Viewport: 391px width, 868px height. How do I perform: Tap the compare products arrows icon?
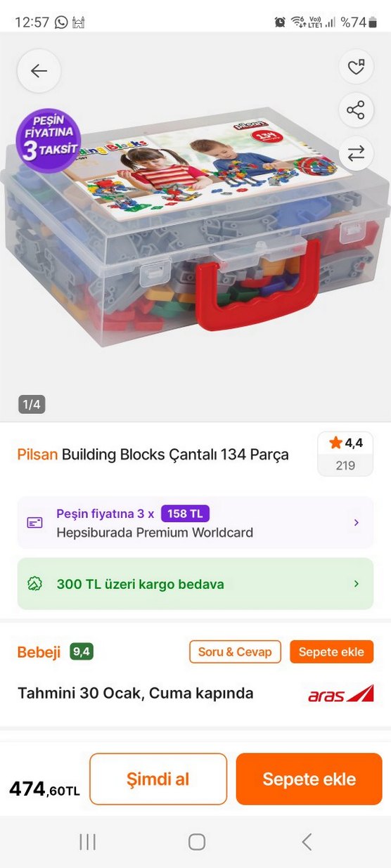pyautogui.click(x=356, y=153)
